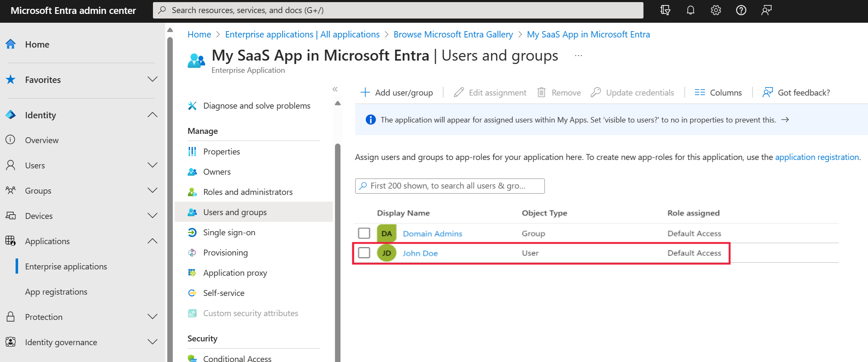Click the DA avatar for Domain Admins
The width and height of the screenshot is (868, 362).
(386, 234)
